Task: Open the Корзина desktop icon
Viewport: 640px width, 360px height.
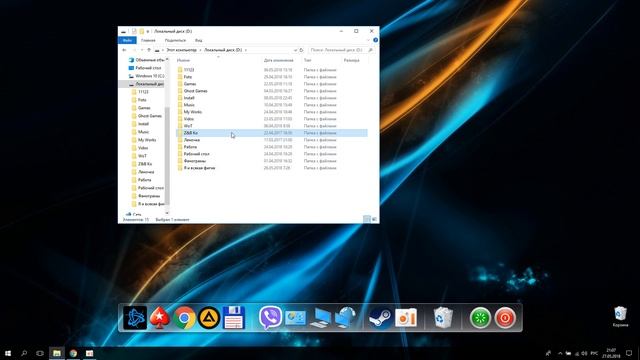Action: point(620,317)
